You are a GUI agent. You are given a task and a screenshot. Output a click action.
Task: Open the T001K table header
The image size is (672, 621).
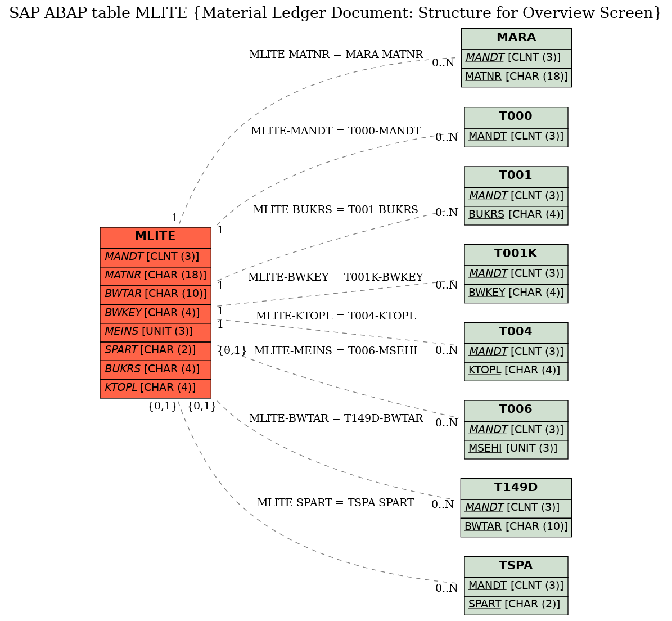point(516,255)
